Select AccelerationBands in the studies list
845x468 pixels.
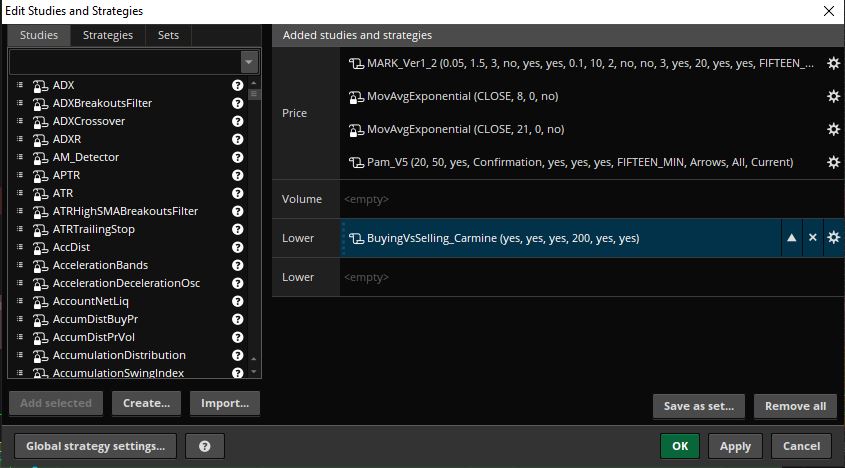(x=100, y=265)
